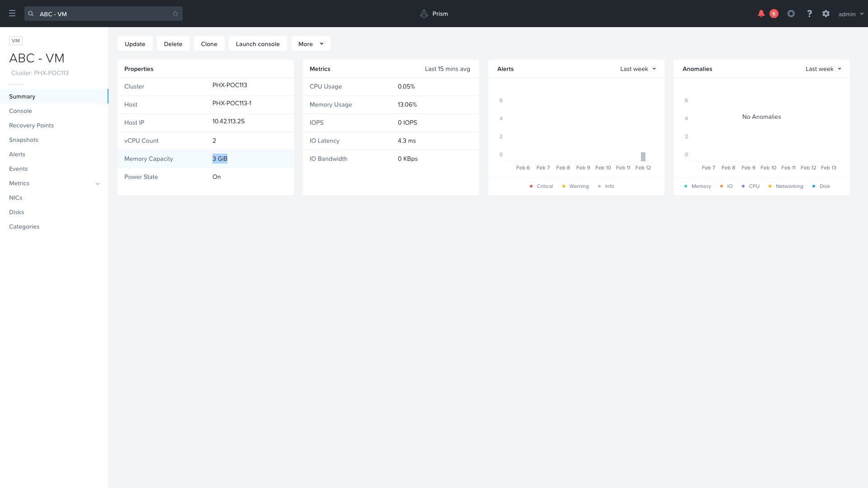868x488 pixels.
Task: Open Recovery Points in the sidebar
Action: 54,125
